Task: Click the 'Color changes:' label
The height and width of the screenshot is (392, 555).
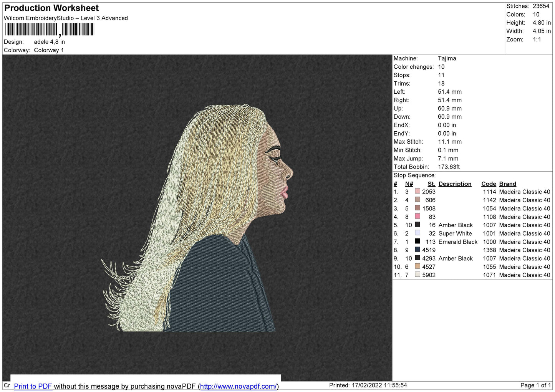Action: (x=414, y=67)
